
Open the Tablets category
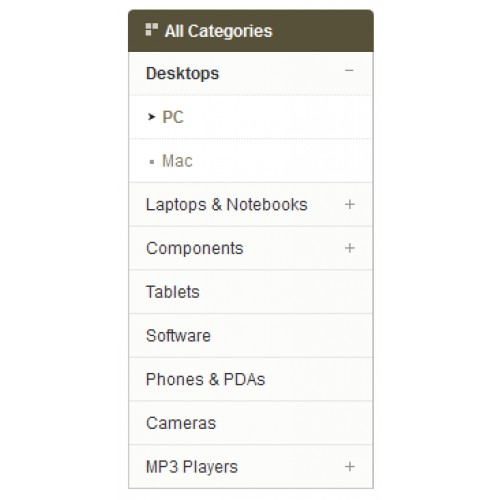173,292
